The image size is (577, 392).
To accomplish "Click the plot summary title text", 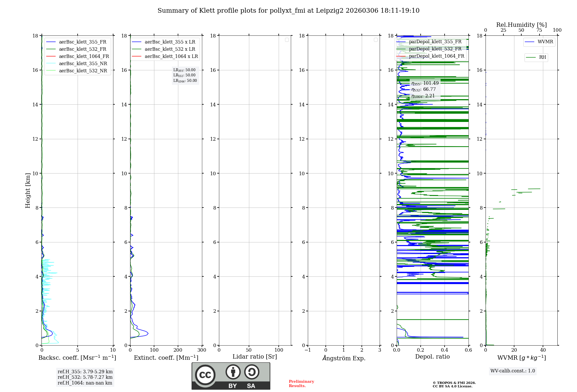I will coord(288,11).
